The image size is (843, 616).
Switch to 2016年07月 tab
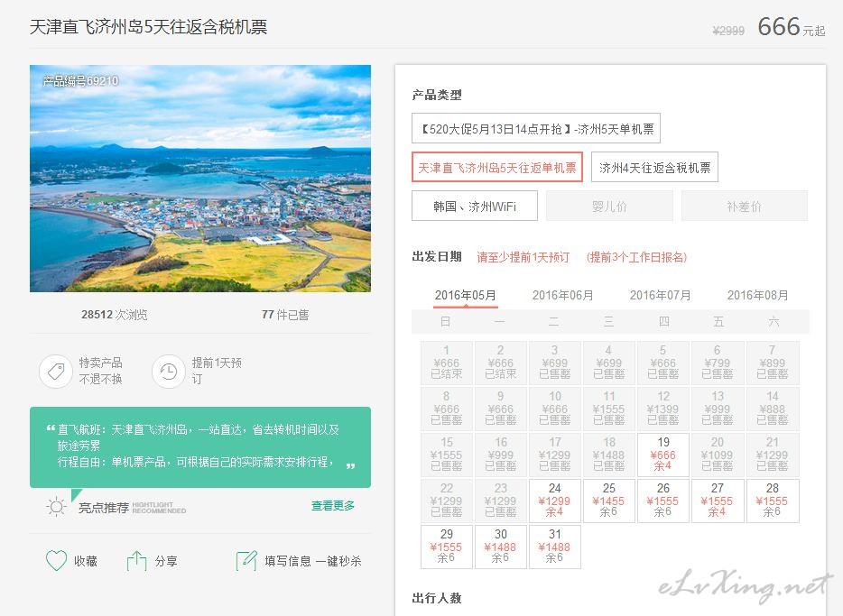point(660,296)
